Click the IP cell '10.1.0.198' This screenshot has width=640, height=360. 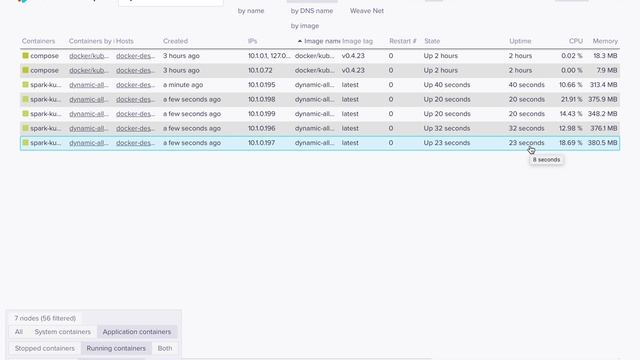pyautogui.click(x=262, y=99)
